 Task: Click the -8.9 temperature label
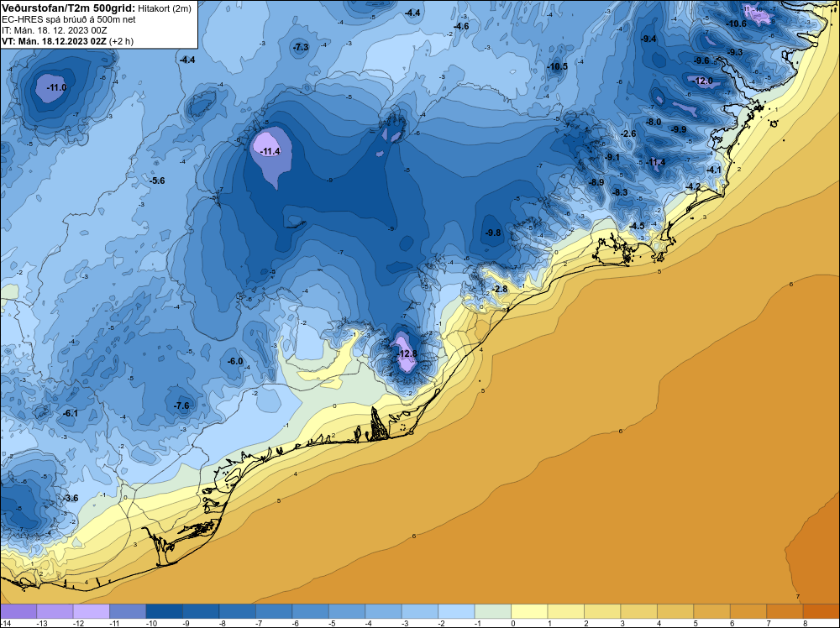point(596,182)
